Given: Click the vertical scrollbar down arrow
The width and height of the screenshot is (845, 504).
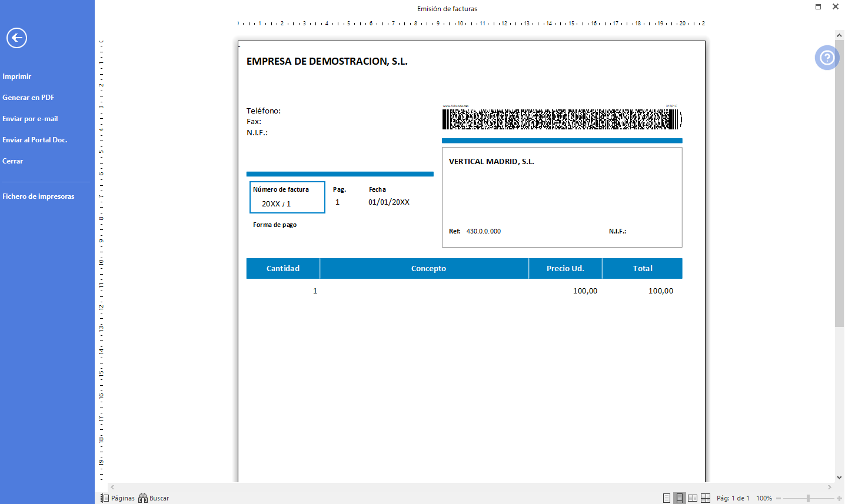Looking at the screenshot, I should [x=840, y=478].
